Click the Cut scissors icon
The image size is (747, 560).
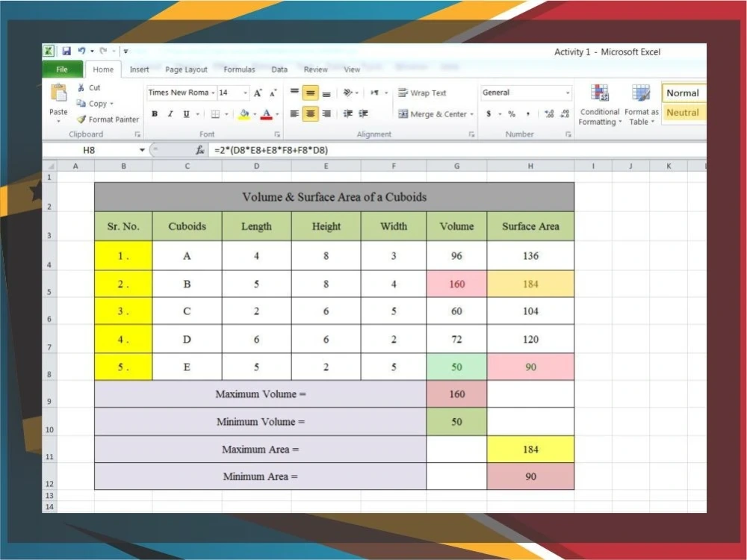81,87
